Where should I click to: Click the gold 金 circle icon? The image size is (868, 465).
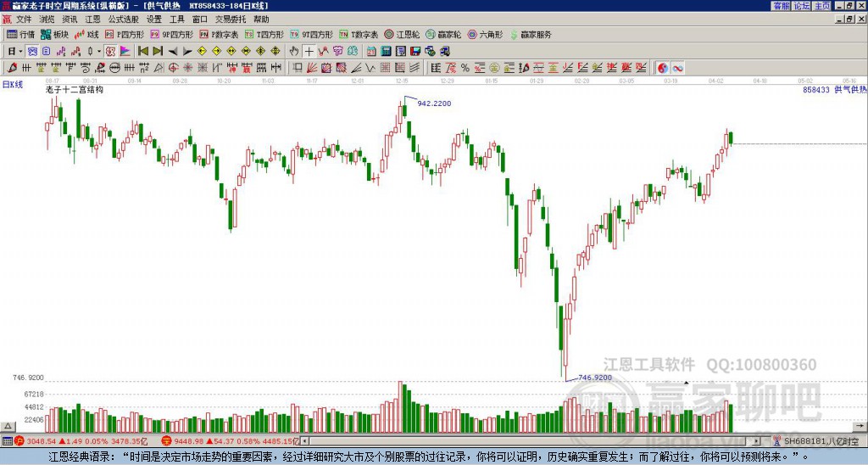point(494,68)
